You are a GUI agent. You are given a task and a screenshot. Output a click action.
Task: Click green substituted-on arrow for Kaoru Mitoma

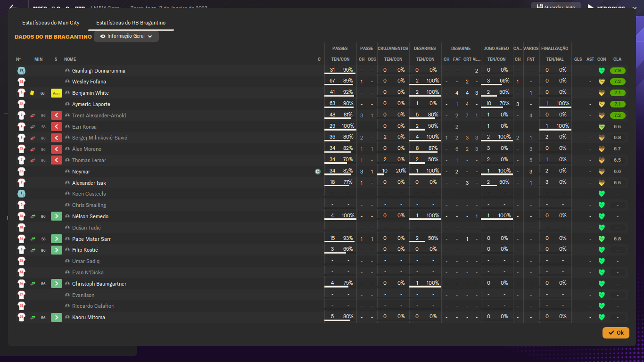pyautogui.click(x=57, y=318)
